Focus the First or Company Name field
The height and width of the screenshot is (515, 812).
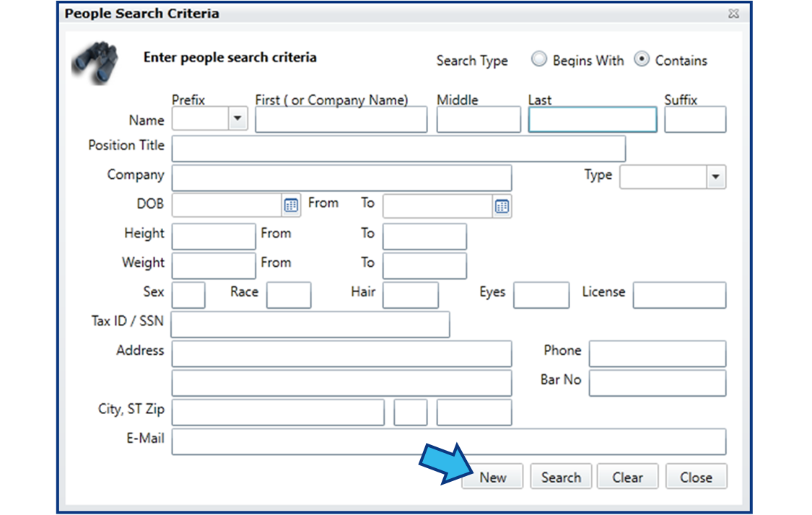(x=341, y=120)
